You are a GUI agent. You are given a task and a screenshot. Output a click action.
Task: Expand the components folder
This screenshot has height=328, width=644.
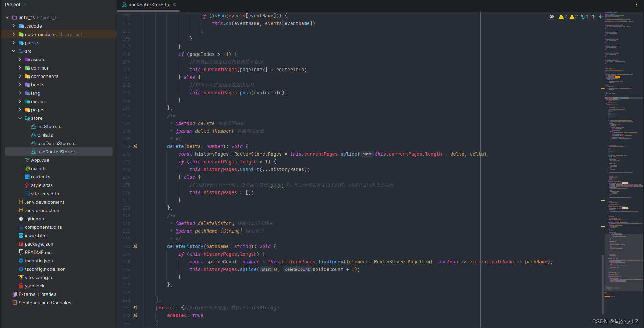(x=20, y=76)
